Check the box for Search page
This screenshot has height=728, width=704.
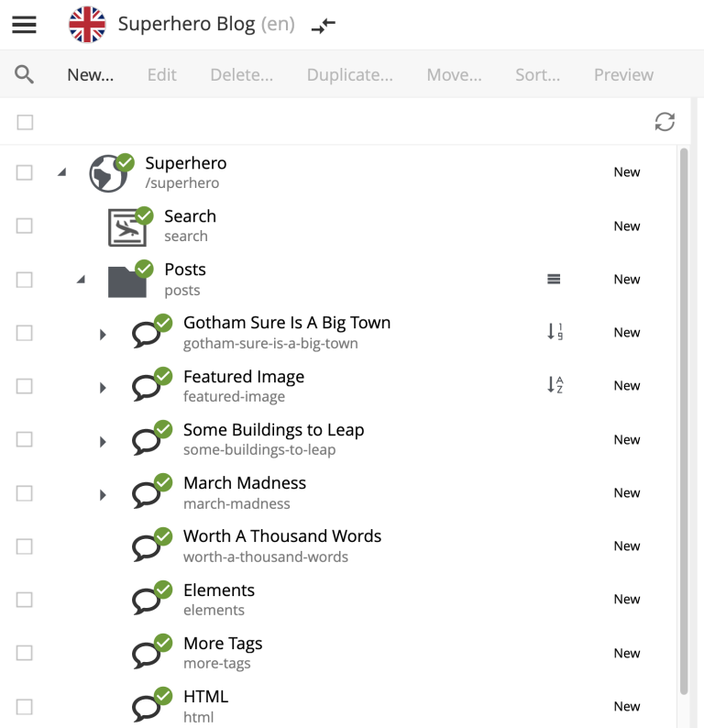point(25,226)
